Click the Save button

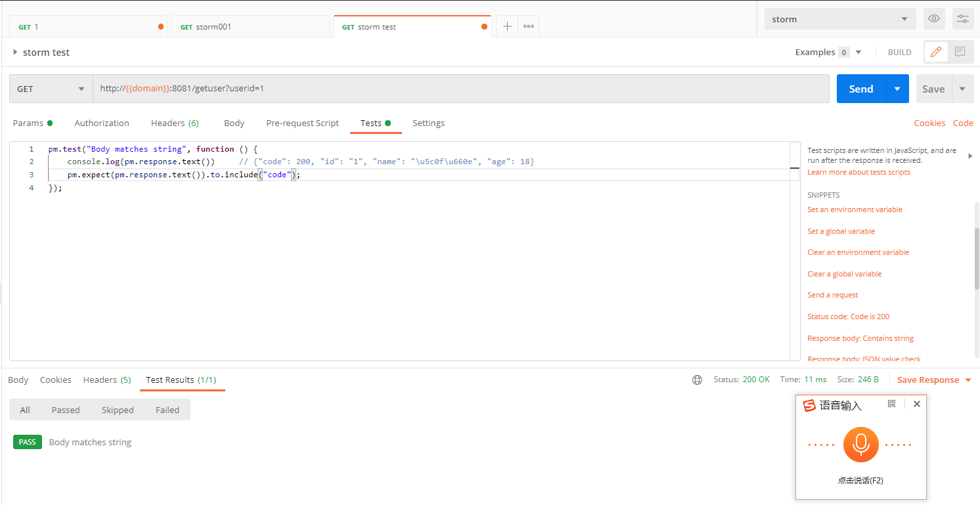click(x=933, y=89)
